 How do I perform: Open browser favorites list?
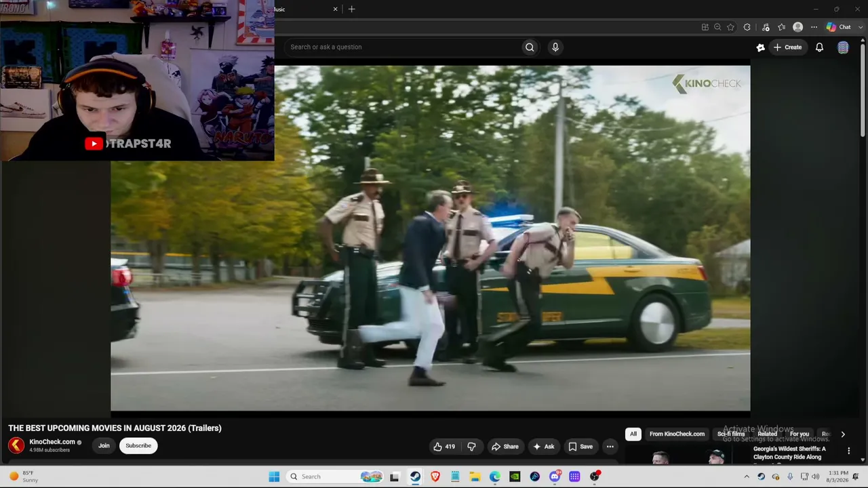pos(781,27)
